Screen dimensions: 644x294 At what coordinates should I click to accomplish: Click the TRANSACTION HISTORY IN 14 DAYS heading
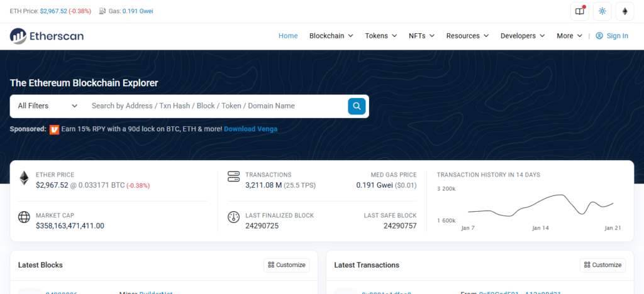pos(488,175)
